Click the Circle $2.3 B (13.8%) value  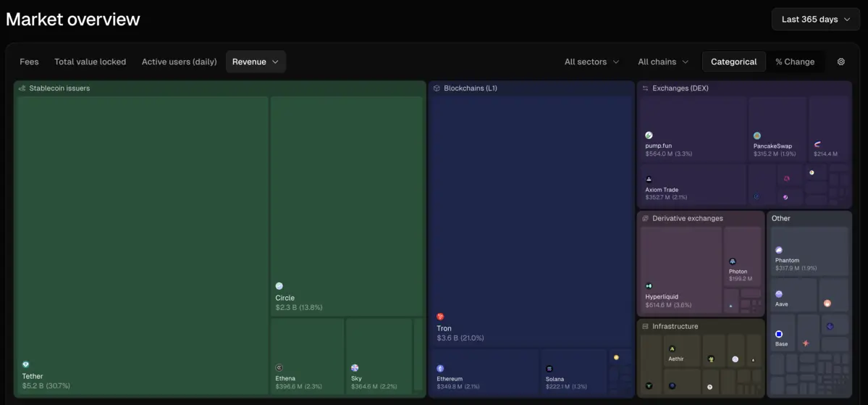click(299, 307)
